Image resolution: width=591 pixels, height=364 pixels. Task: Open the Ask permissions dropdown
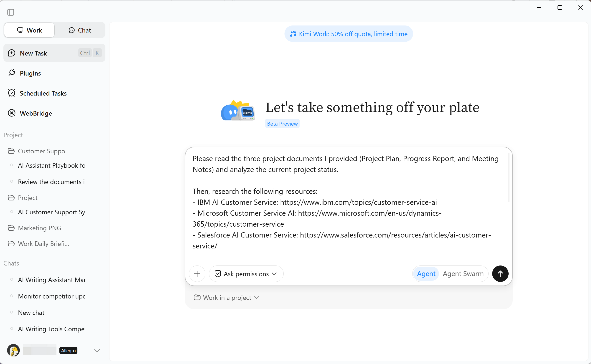pos(246,274)
